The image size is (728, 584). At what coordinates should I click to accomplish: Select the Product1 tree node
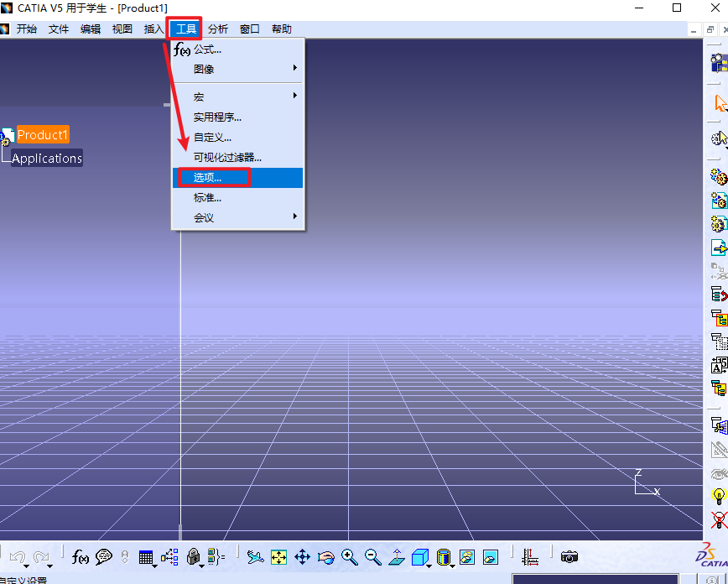click(43, 135)
